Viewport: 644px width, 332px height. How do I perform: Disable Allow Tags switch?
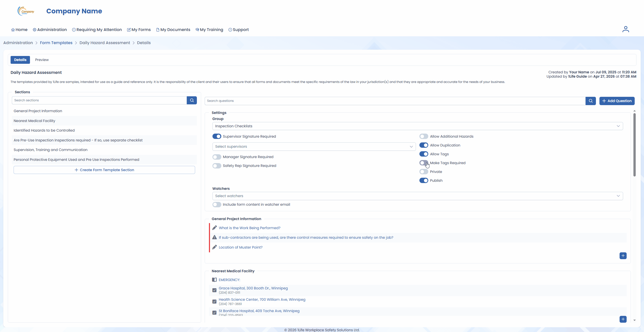point(424,154)
